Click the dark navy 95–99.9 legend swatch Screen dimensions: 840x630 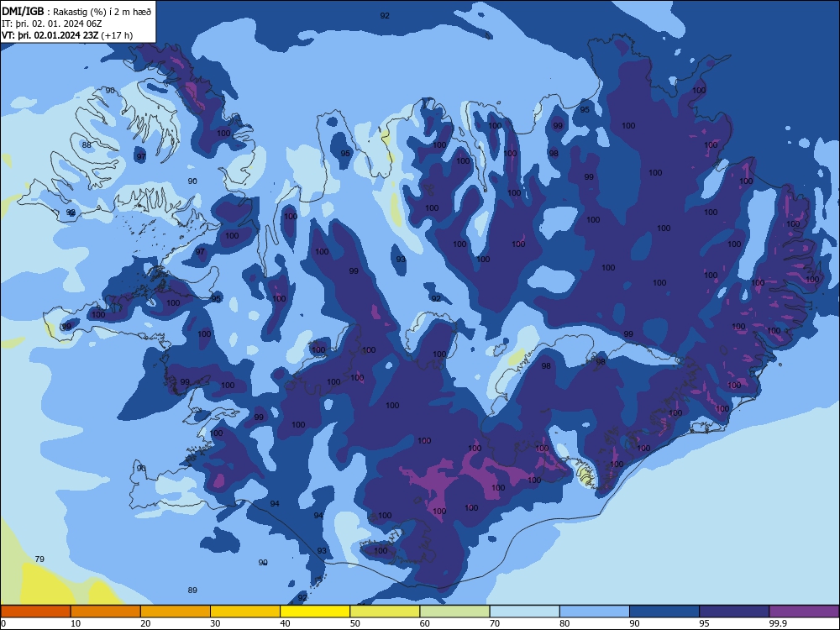[734, 612]
